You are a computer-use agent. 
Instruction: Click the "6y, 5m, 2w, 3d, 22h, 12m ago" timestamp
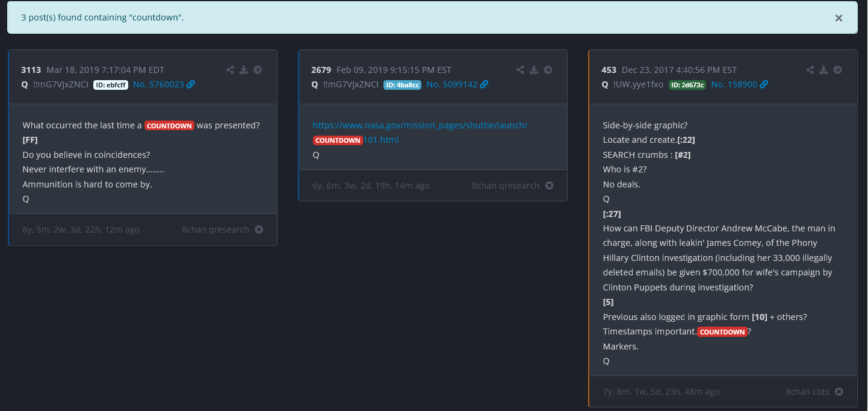[x=81, y=230]
